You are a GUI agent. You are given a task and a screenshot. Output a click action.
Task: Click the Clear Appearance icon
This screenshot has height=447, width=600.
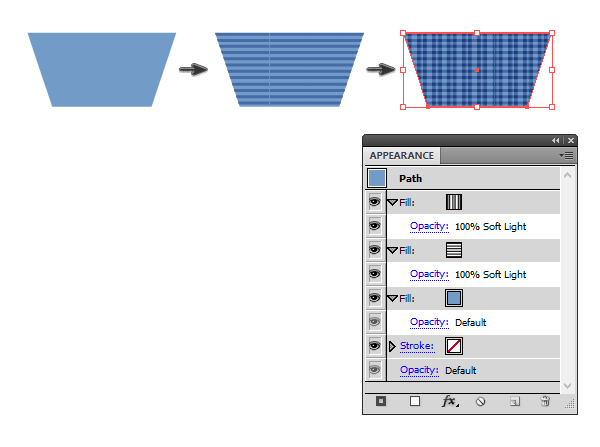pos(480,401)
